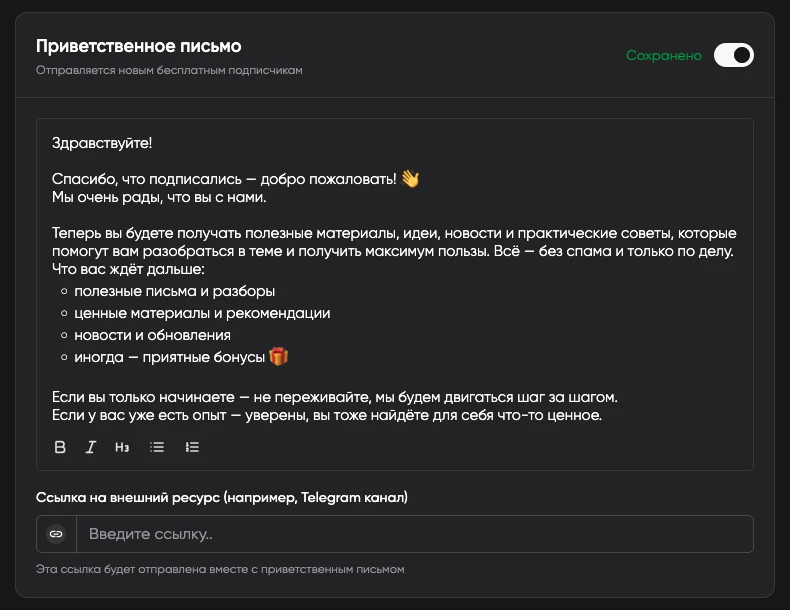Insert a bulleted list
790x610 pixels.
pyautogui.click(x=157, y=447)
